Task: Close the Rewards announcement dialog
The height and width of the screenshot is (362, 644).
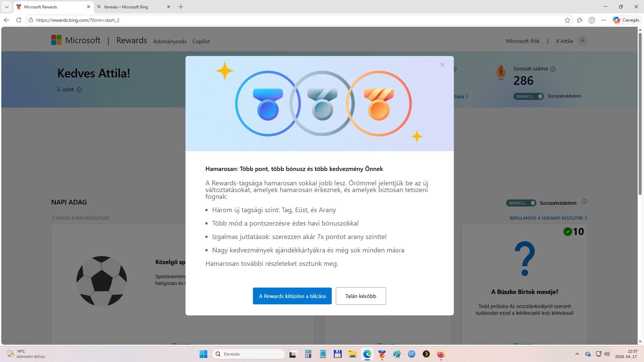Action: point(442,65)
